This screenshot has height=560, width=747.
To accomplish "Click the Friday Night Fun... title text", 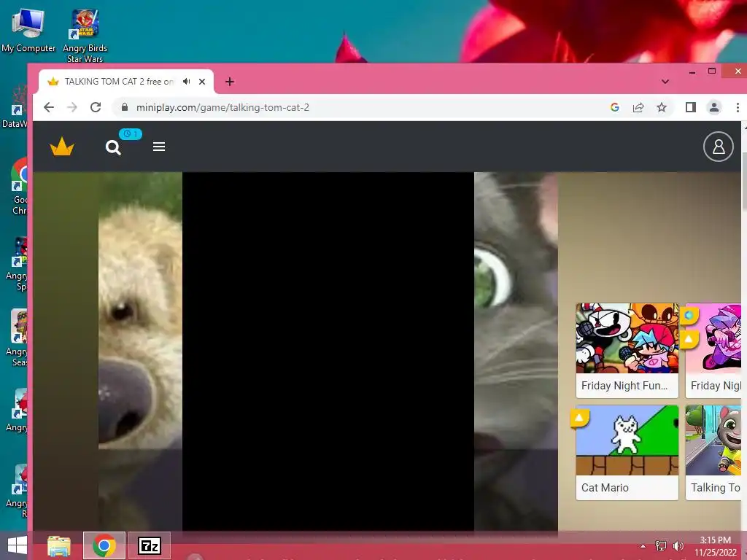I will pos(624,386).
